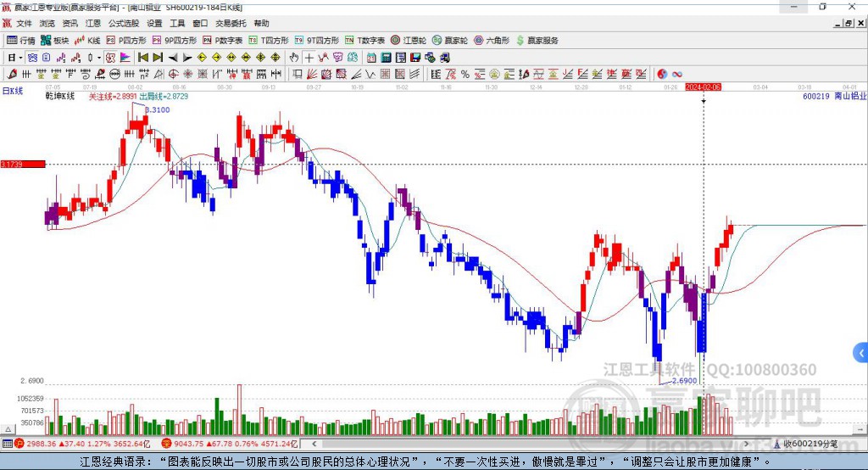Image resolution: width=868 pixels, height=470 pixels.
Task: Click 3.3100 high price label
Action: point(158,109)
